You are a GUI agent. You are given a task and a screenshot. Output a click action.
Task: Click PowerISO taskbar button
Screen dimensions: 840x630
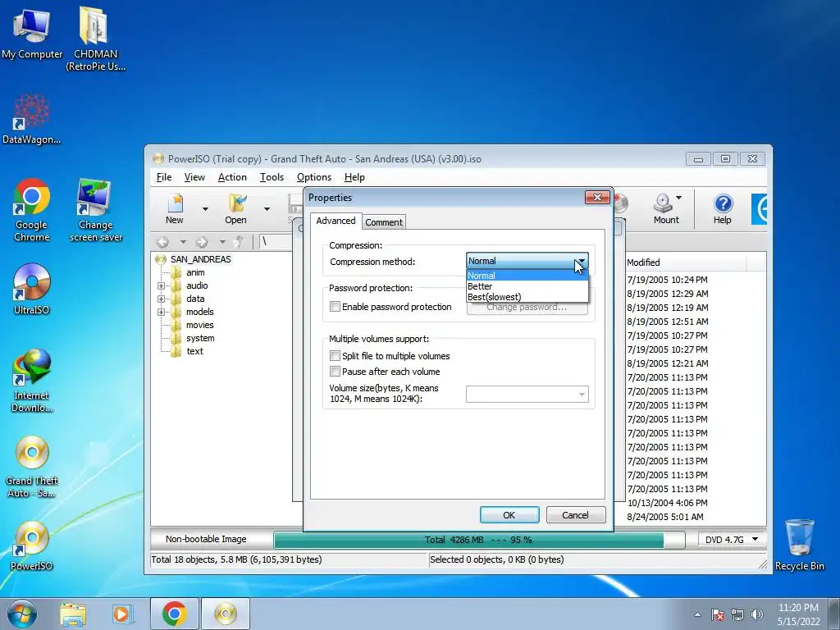click(226, 614)
